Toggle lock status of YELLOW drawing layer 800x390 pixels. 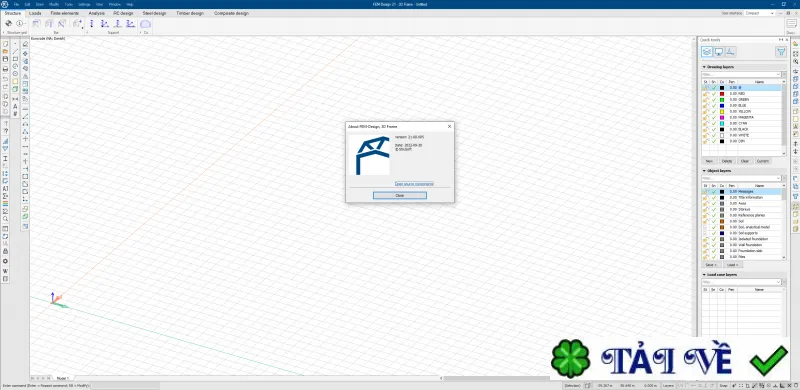[705, 111]
